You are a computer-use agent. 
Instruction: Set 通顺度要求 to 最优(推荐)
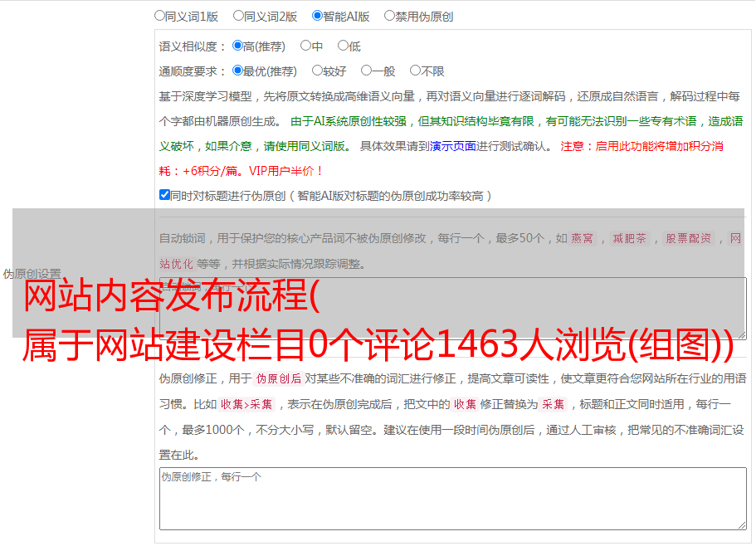tap(237, 71)
